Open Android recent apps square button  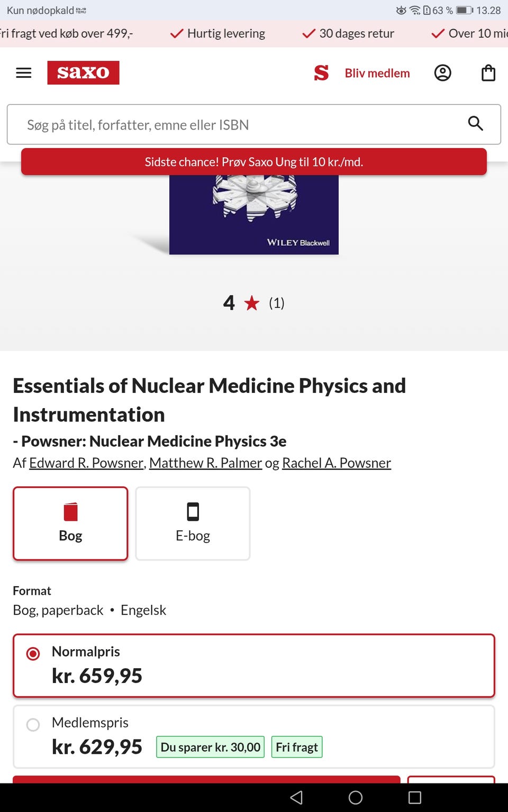(x=415, y=797)
